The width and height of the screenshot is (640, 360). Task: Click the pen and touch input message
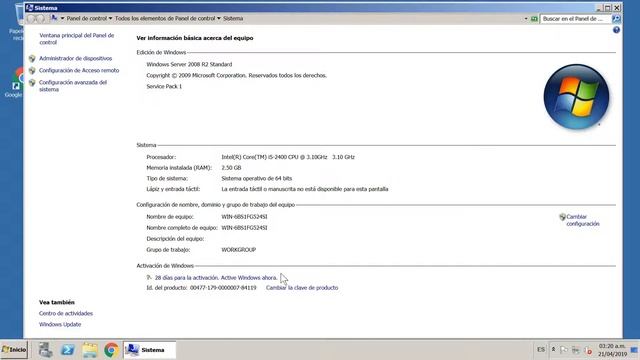(x=304, y=189)
